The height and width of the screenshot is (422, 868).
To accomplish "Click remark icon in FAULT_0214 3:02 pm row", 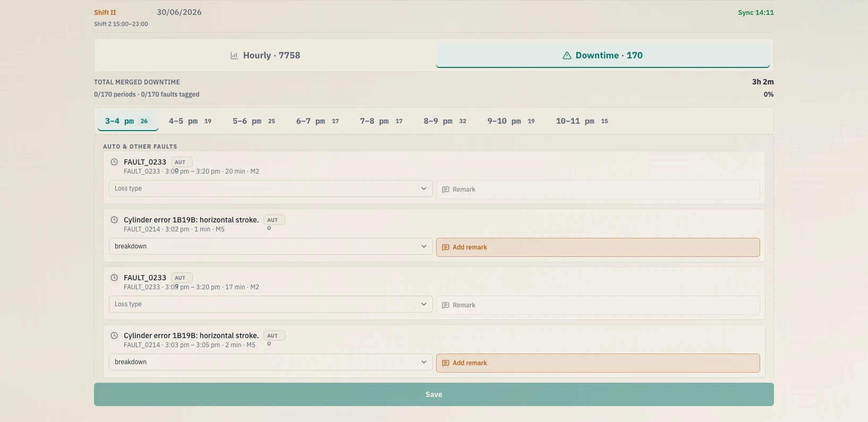I will pos(446,247).
